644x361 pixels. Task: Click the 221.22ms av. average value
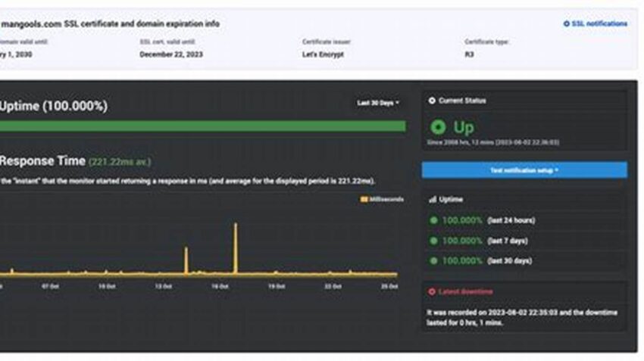120,162
